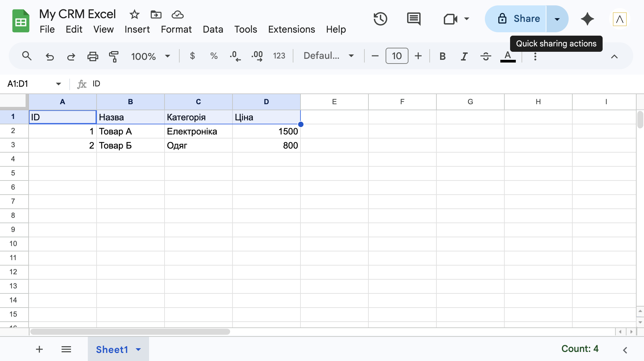This screenshot has height=361, width=644.
Task: Click the search menus magnifier icon
Action: click(27, 56)
